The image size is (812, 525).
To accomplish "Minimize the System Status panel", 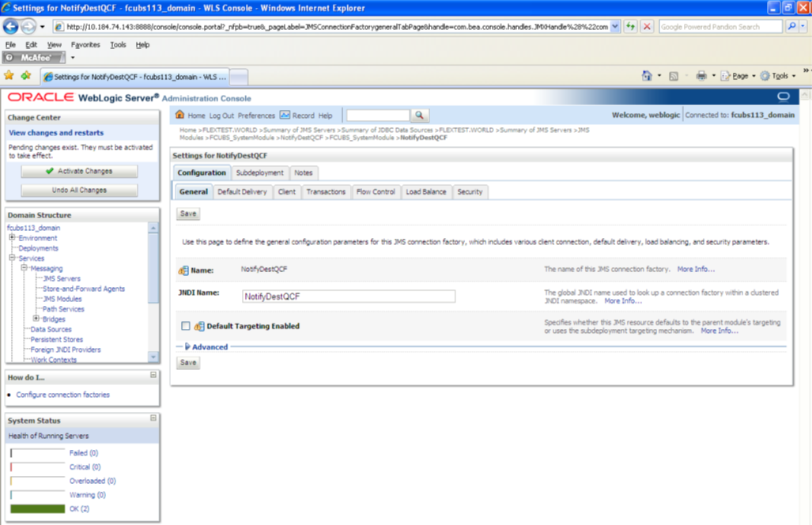I will coord(153,417).
